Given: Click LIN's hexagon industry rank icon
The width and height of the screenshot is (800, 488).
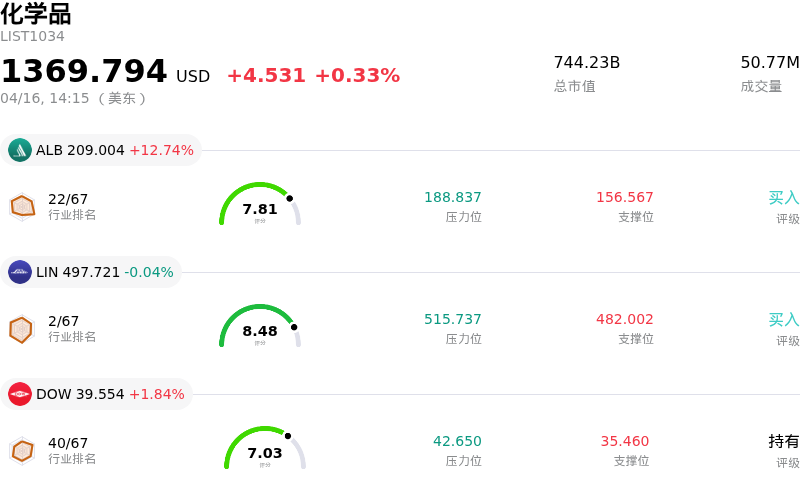Looking at the screenshot, I should tap(22, 328).
